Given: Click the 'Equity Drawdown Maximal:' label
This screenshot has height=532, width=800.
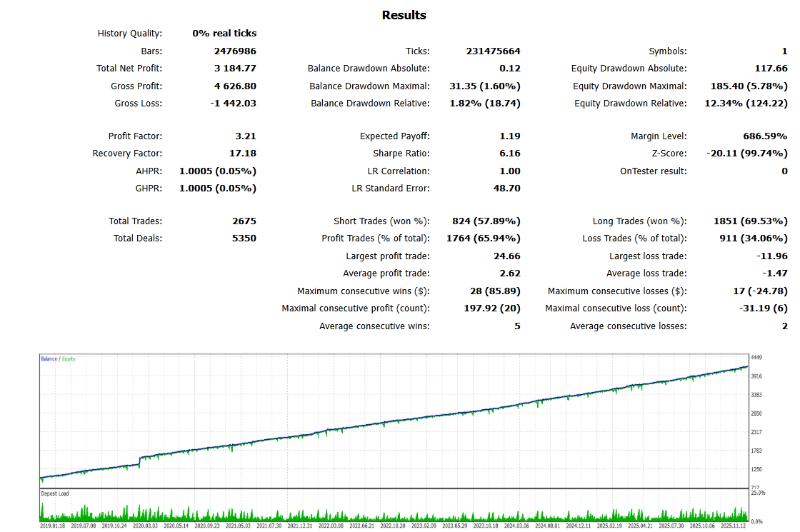Looking at the screenshot, I should 629,86.
